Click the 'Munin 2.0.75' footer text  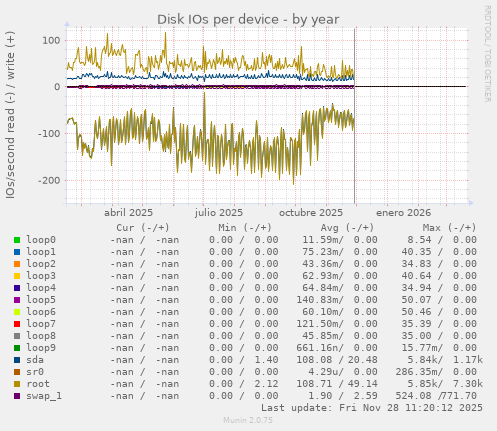pyautogui.click(x=248, y=420)
